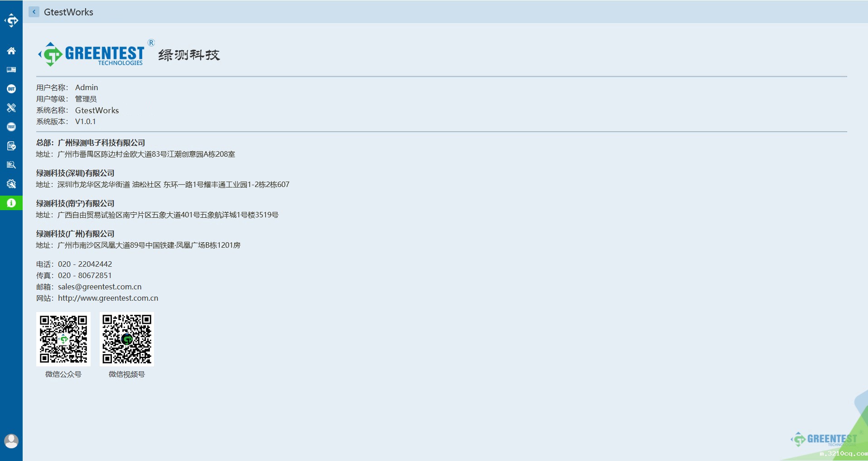Go to the Home page icon
868x461 pixels.
[11, 51]
